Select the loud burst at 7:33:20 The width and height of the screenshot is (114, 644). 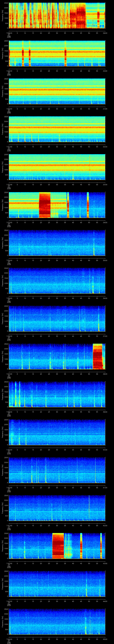[x=45, y=205]
